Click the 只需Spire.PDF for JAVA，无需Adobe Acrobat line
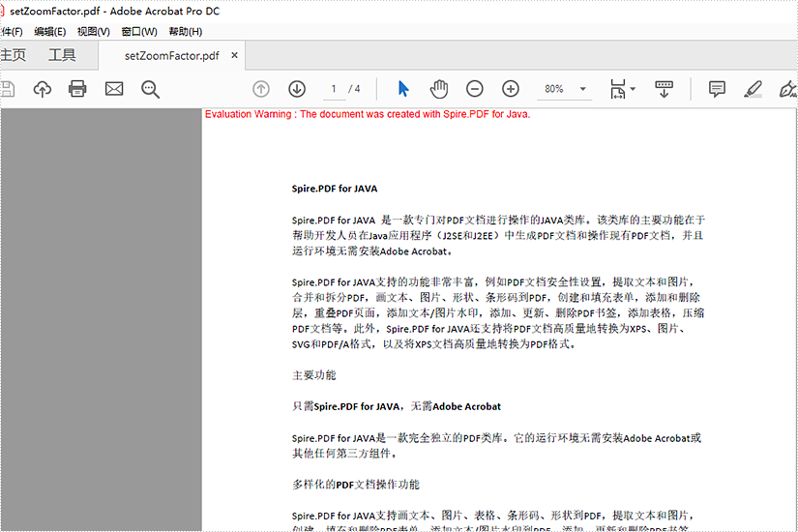 pyautogui.click(x=397, y=407)
